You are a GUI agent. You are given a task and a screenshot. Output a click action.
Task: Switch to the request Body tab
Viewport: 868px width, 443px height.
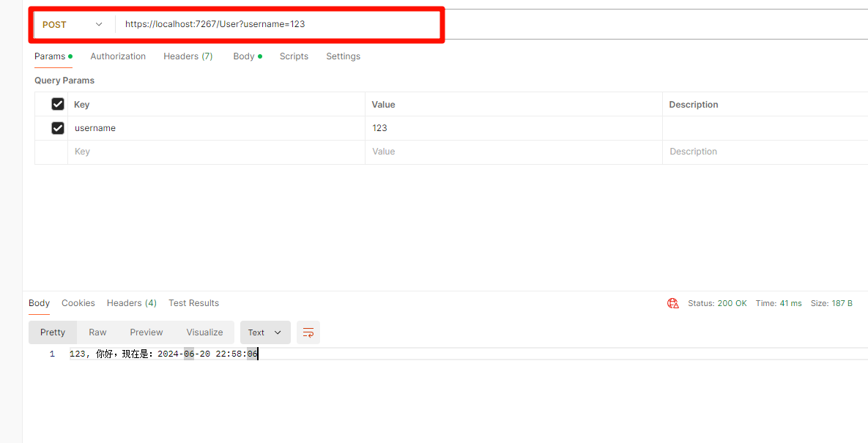tap(248, 56)
